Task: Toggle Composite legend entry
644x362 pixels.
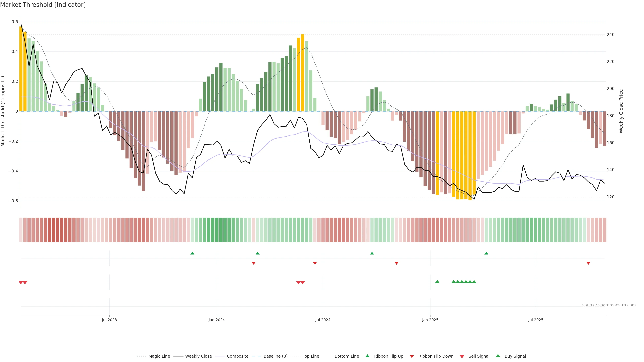Action: [x=237, y=356]
